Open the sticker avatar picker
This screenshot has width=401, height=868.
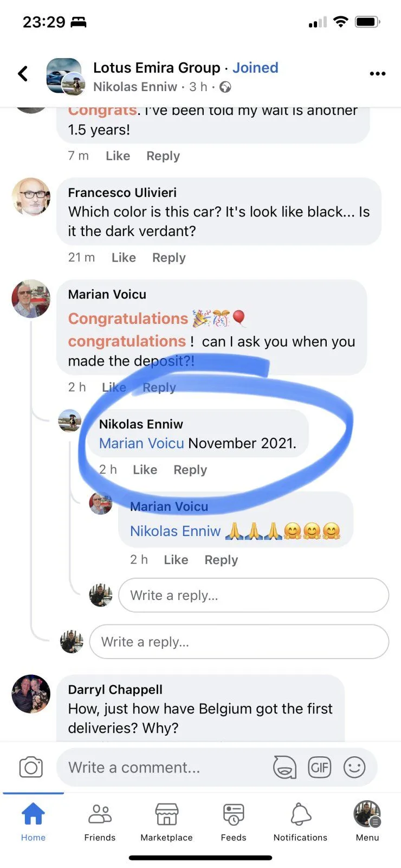pos(284,767)
